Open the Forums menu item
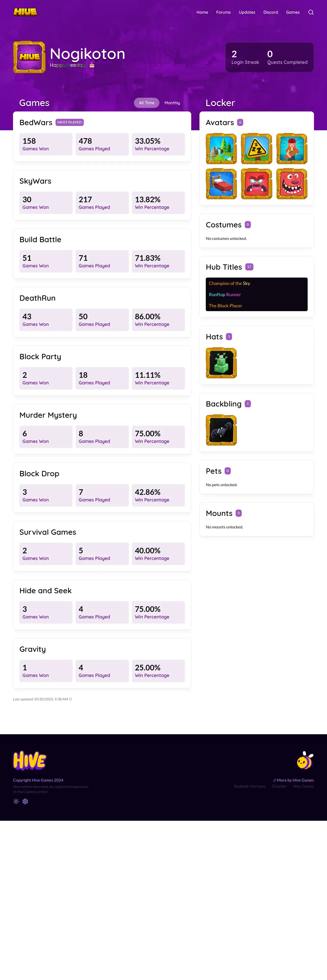Screen dimensions: 327x980 (223, 12)
